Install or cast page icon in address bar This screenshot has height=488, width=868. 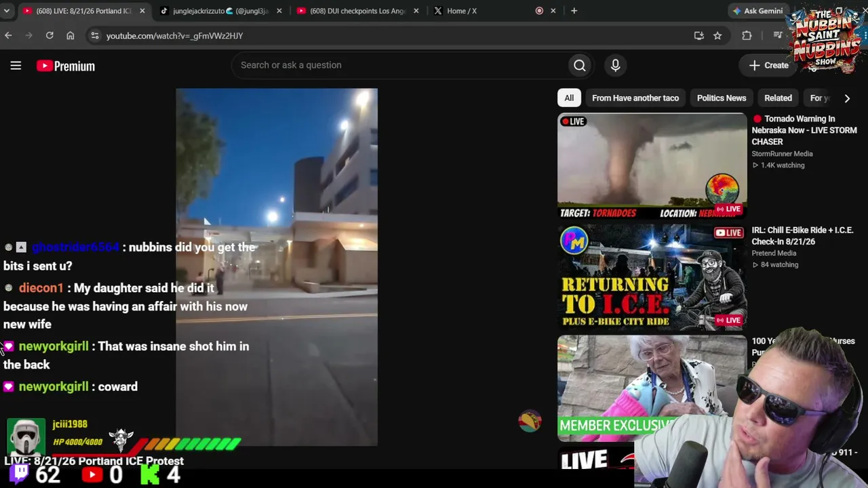point(698,36)
